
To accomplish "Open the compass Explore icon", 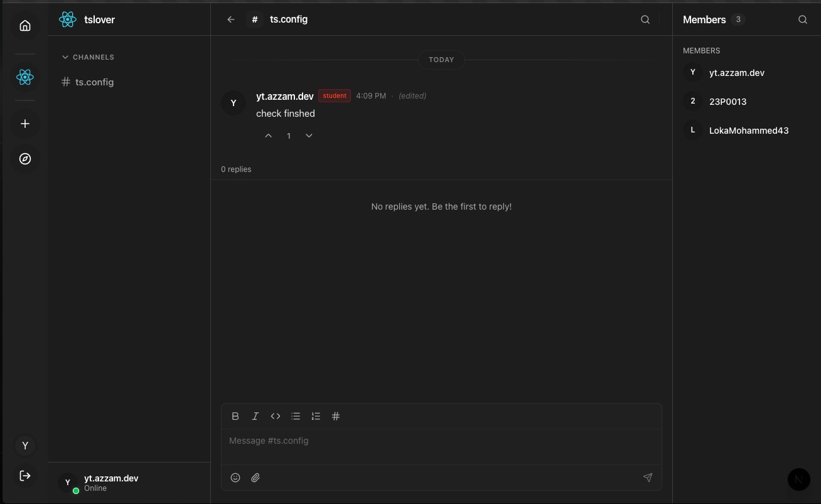I will 25,159.
